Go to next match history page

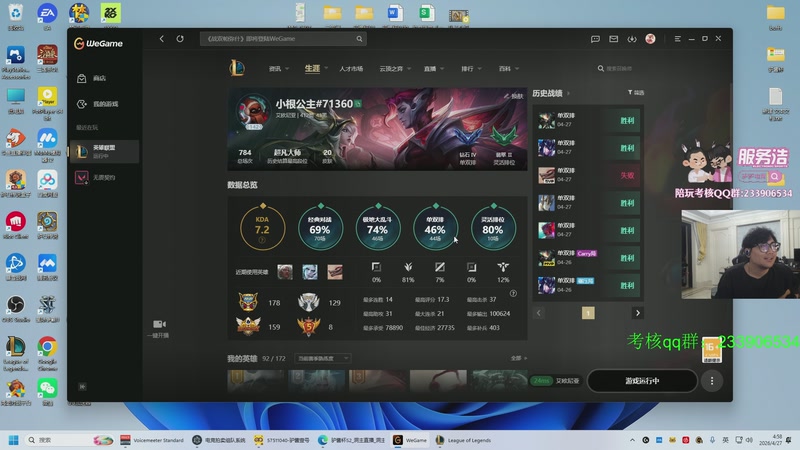coord(637,313)
